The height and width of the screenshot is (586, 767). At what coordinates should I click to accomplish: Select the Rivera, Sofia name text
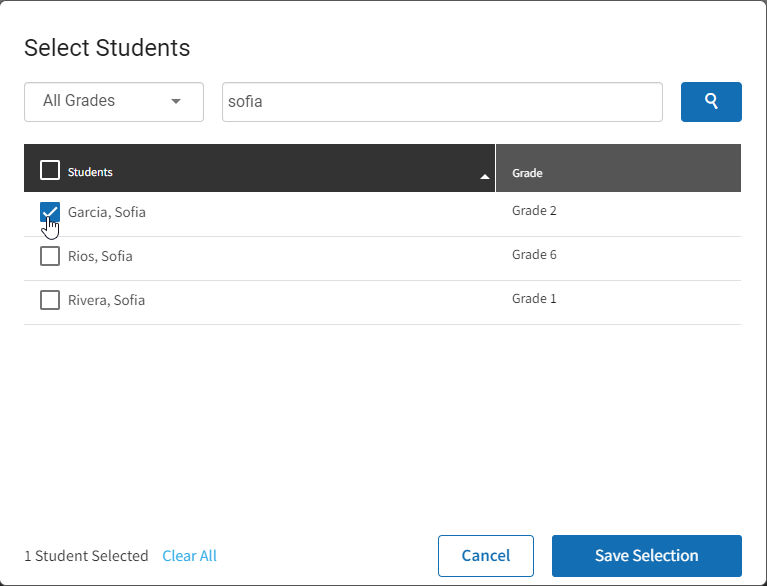coord(106,300)
